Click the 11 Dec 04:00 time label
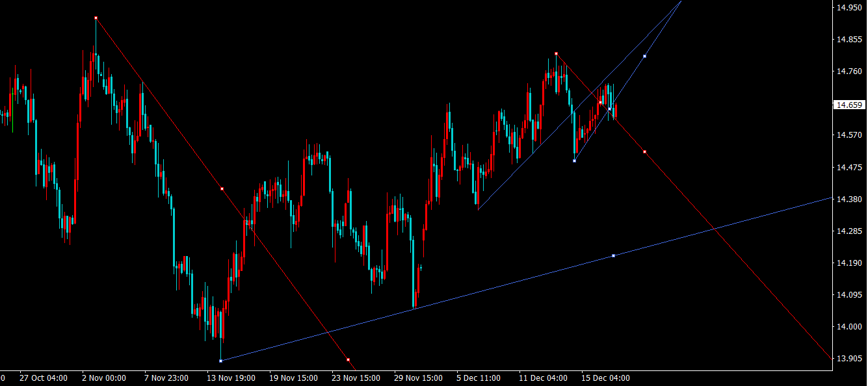This screenshot has width=868, height=386. [x=544, y=378]
